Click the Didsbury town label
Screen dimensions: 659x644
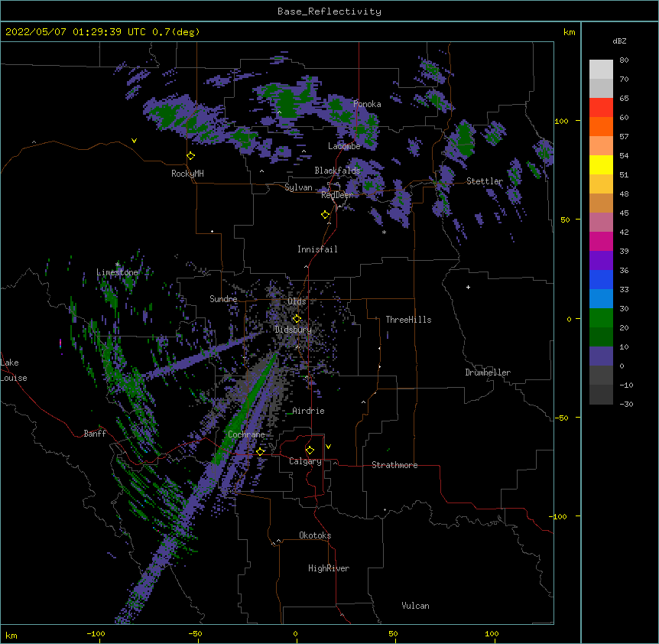point(294,330)
